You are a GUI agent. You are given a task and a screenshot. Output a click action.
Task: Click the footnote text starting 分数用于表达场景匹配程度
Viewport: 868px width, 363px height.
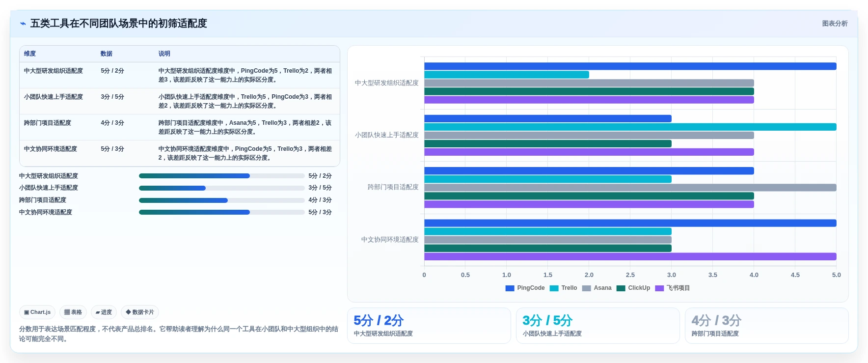179,334
